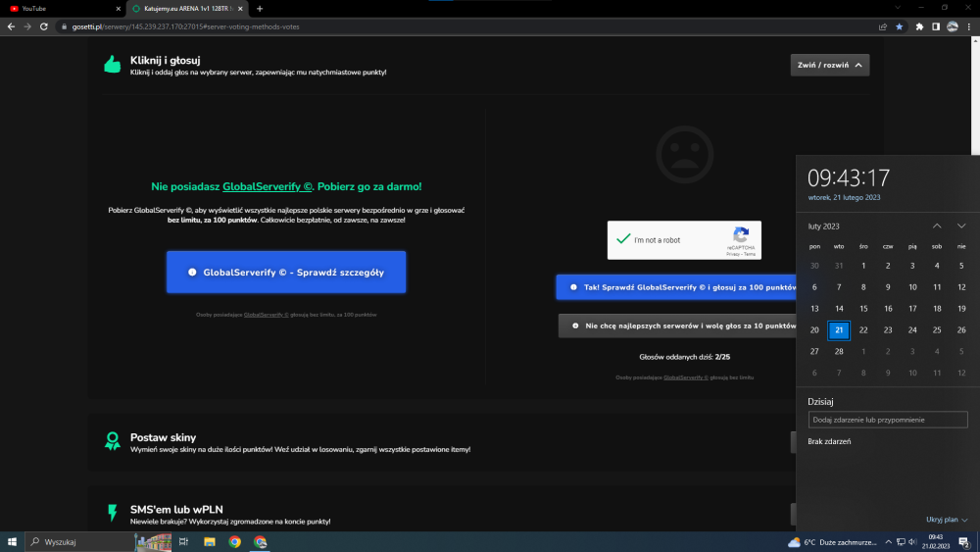Open the reCAPTCHA Privacy link
Screen dimensions: 980x552
pyautogui.click(x=732, y=255)
